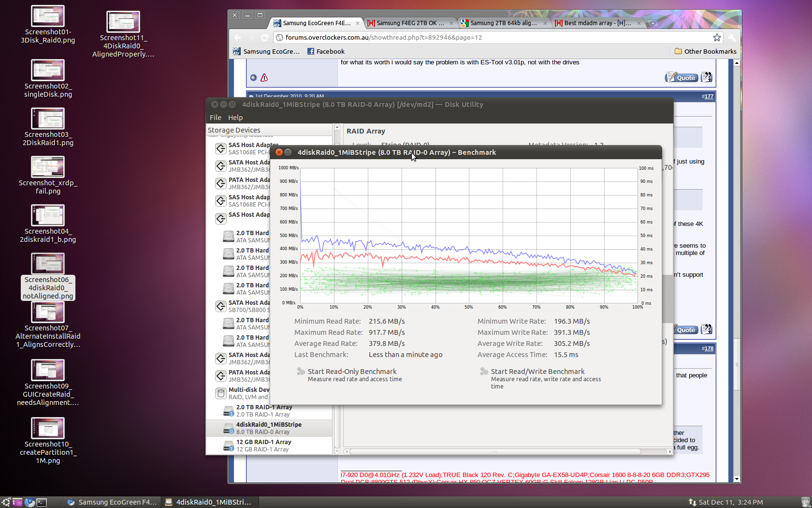Open network indicator in system tray
This screenshot has width=812, height=508.
click(692, 502)
